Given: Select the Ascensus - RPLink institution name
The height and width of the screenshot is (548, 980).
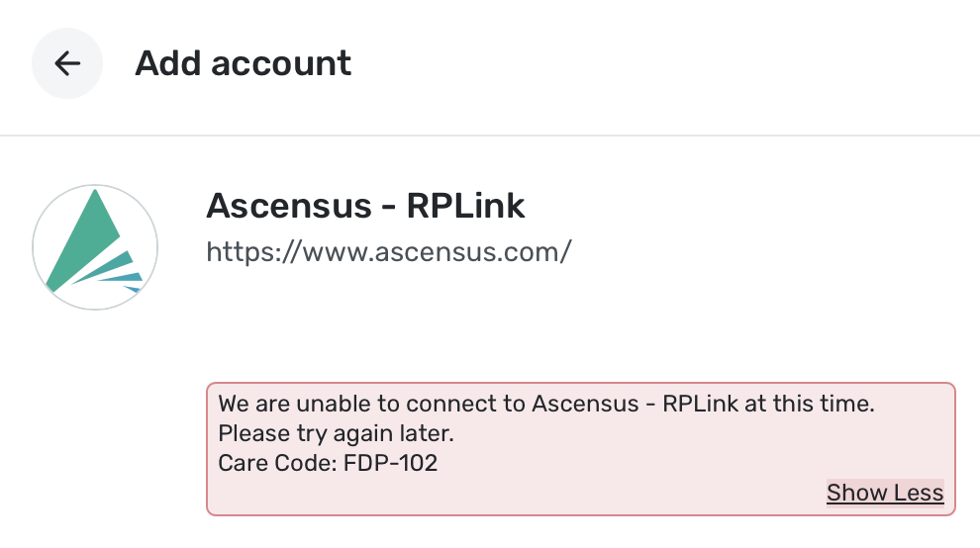Looking at the screenshot, I should tap(365, 206).
